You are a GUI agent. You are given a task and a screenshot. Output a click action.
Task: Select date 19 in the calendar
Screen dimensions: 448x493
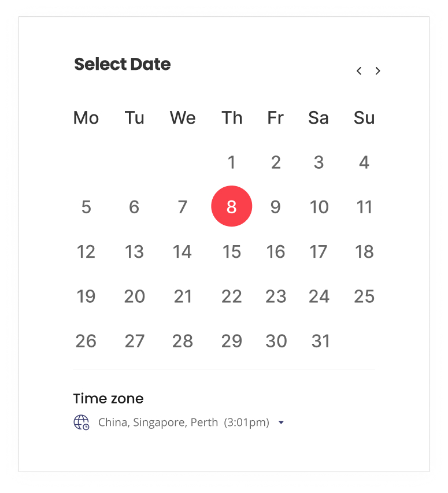coord(86,296)
